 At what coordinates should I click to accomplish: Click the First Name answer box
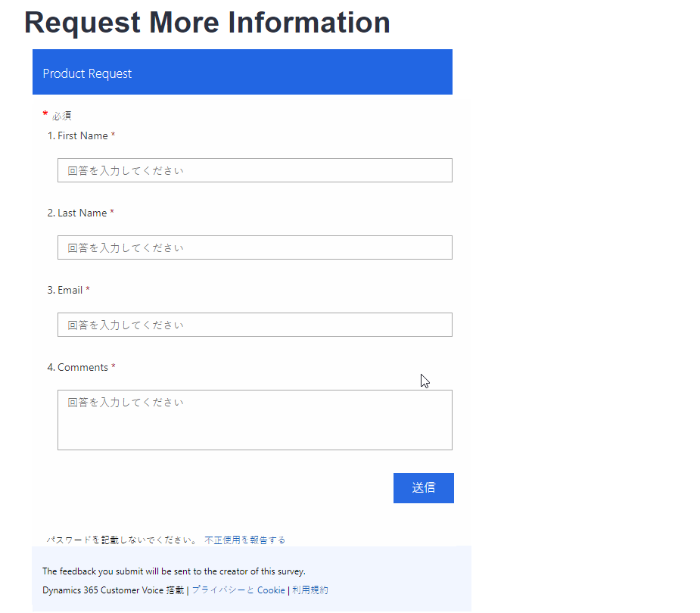click(x=254, y=170)
